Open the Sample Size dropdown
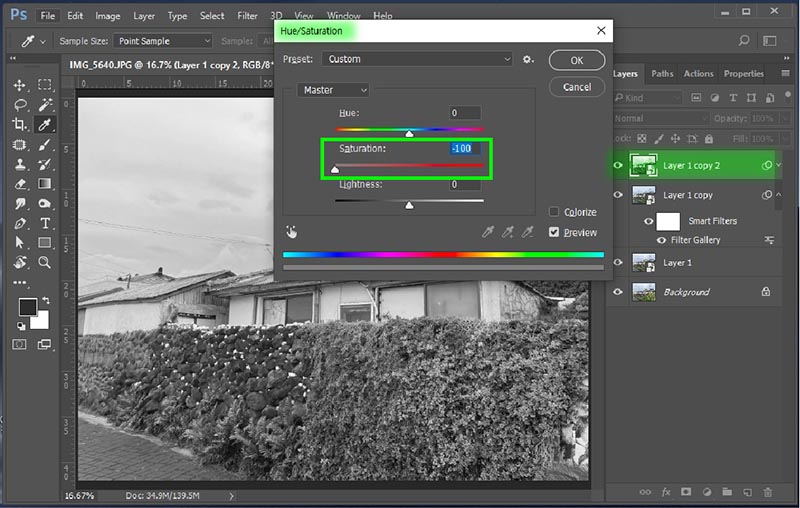Screen dimensions: 800x508 coord(163,41)
